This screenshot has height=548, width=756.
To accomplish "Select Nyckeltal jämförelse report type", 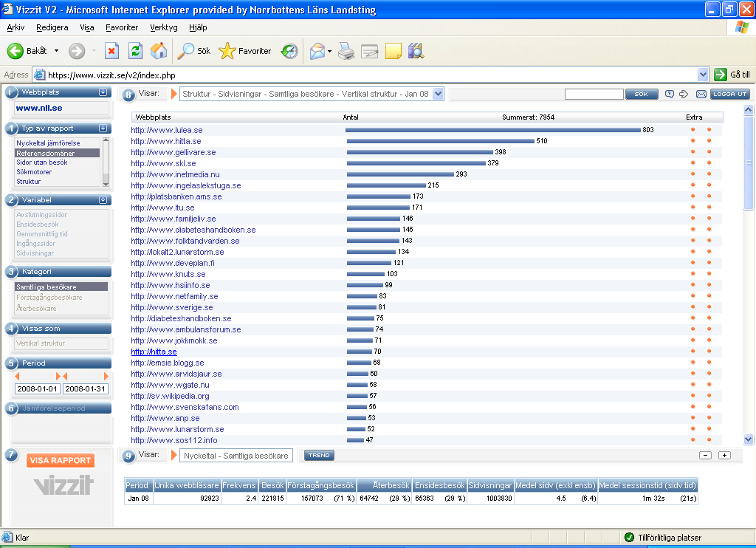I will pyautogui.click(x=48, y=143).
